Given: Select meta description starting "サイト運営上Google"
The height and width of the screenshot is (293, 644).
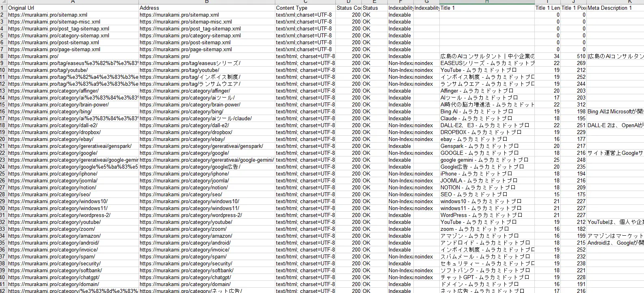Looking at the screenshot, I should 615,153.
